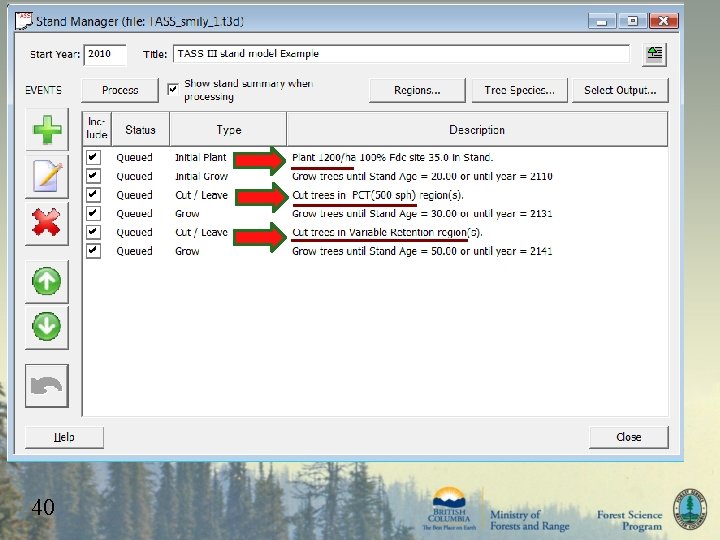720x540 pixels.
Task: Select 'Grow trees until Stand Age = 20.00' description
Action: (422, 176)
